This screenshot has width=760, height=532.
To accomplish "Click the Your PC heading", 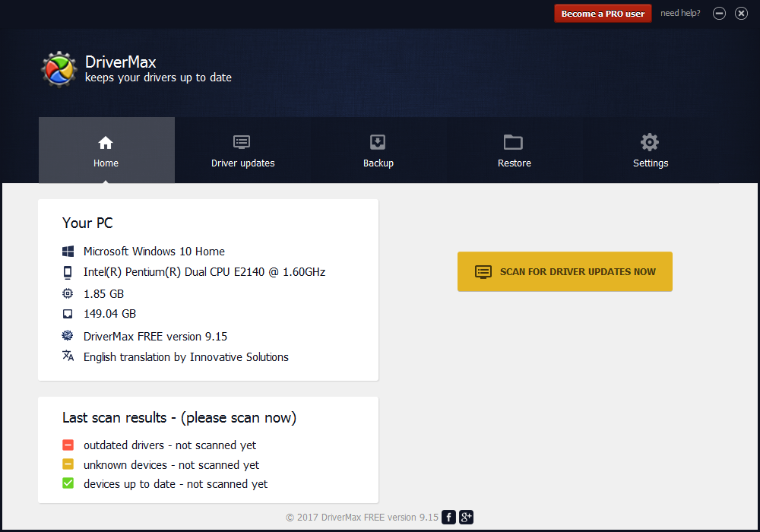I will pyautogui.click(x=87, y=223).
